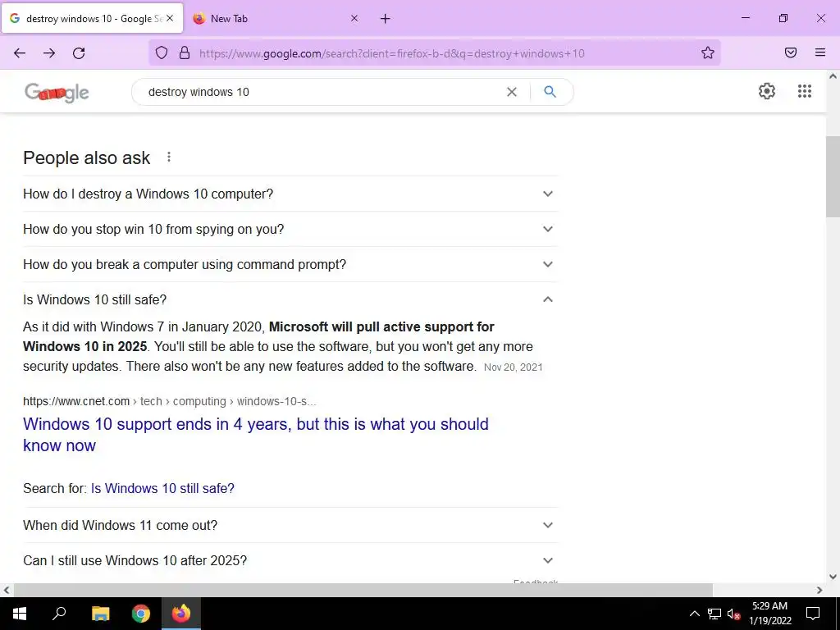Click the scroll right arrow
The height and width of the screenshot is (630, 840).
pos(819,590)
